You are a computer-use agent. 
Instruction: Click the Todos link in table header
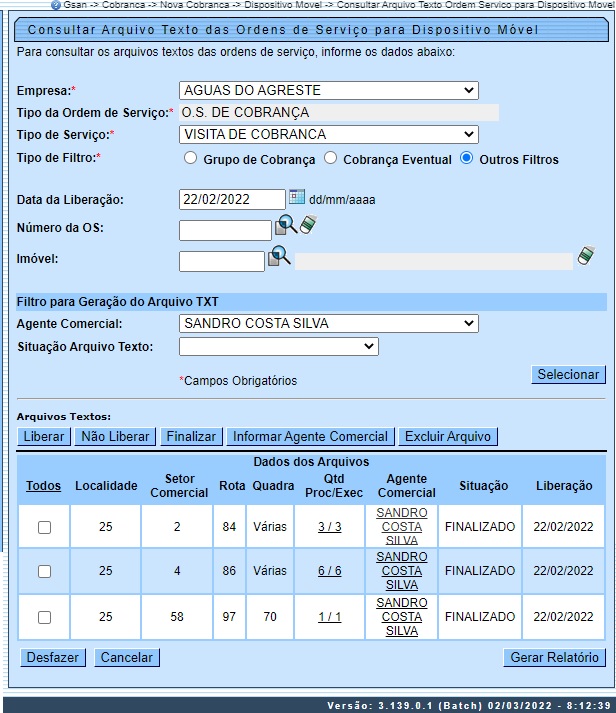pos(43,486)
